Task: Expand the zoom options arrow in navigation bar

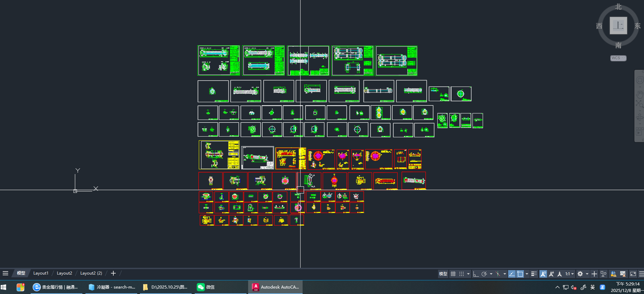Action: (640, 110)
